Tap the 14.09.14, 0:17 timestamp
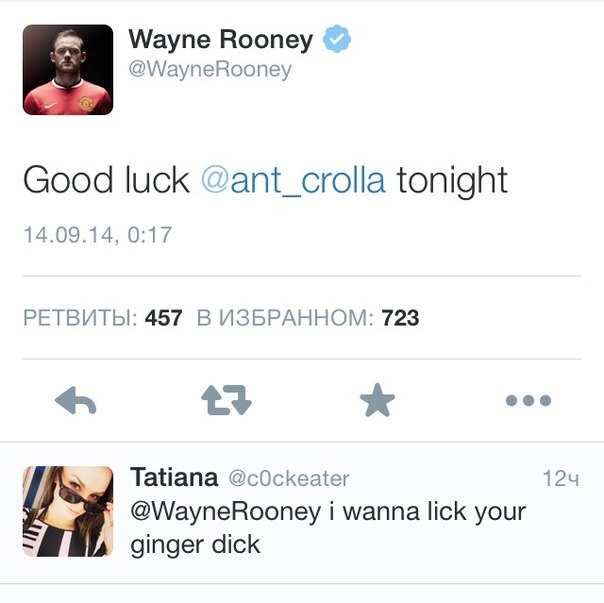The width and height of the screenshot is (604, 603). coord(97,235)
